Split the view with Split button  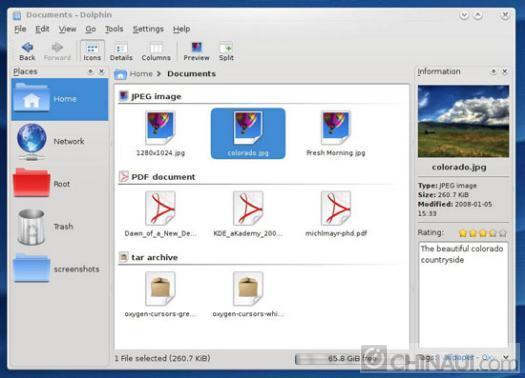coord(226,51)
